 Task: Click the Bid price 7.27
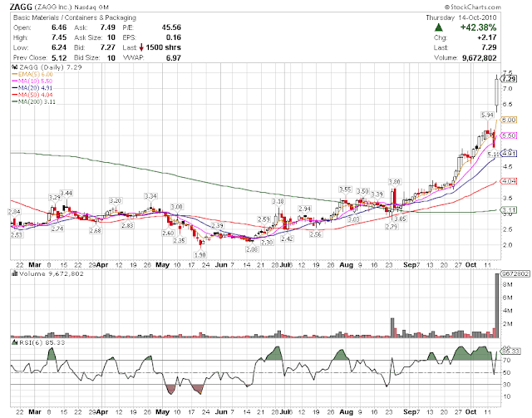(107, 47)
